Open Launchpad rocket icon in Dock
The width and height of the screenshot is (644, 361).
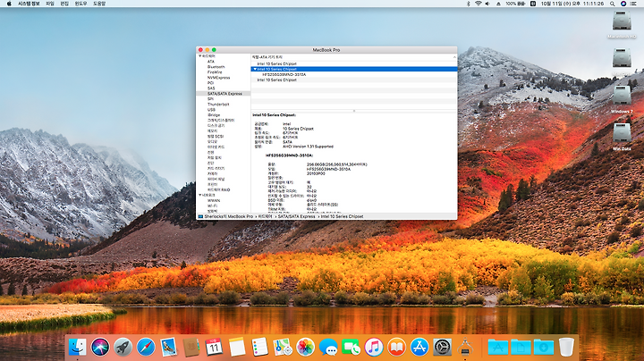123,348
